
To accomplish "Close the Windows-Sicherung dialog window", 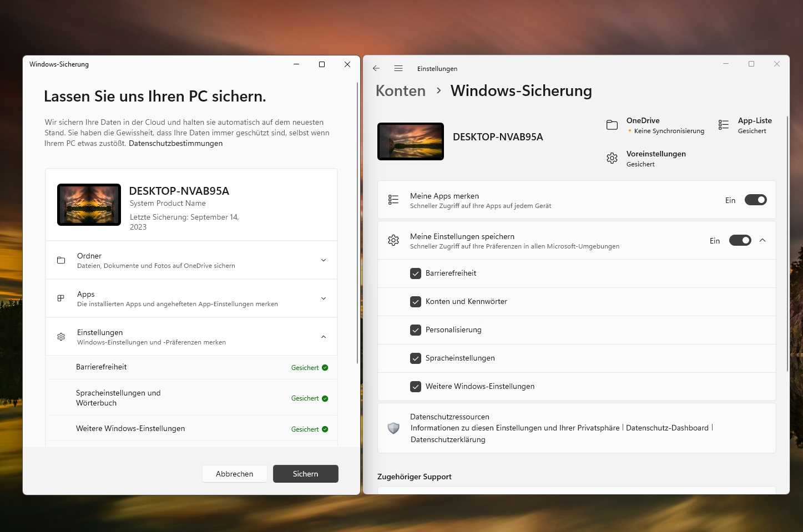I will [x=347, y=64].
